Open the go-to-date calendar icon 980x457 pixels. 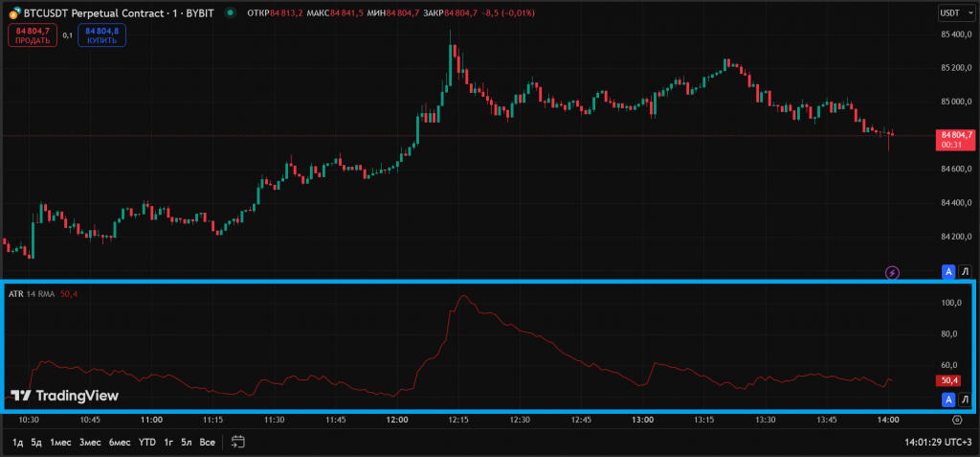point(238,442)
